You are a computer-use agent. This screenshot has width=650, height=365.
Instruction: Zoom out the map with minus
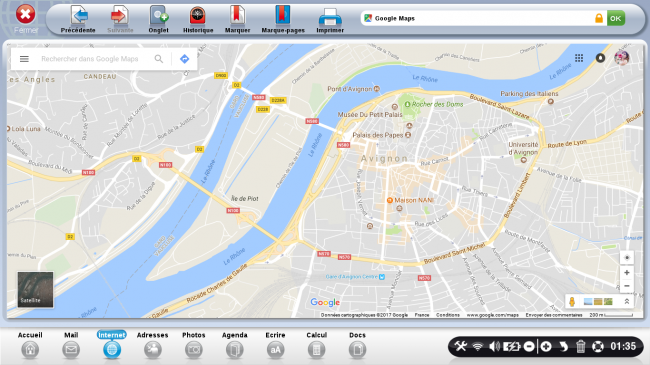(x=627, y=286)
